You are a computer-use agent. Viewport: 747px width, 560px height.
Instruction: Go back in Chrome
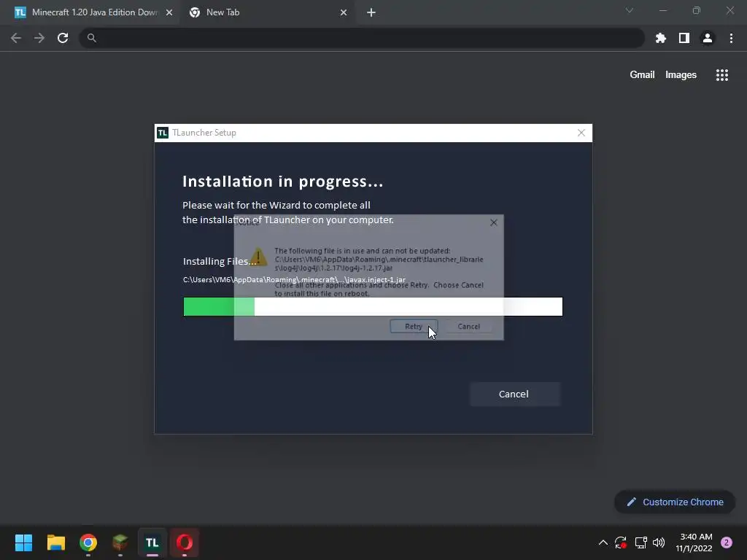tap(16, 38)
